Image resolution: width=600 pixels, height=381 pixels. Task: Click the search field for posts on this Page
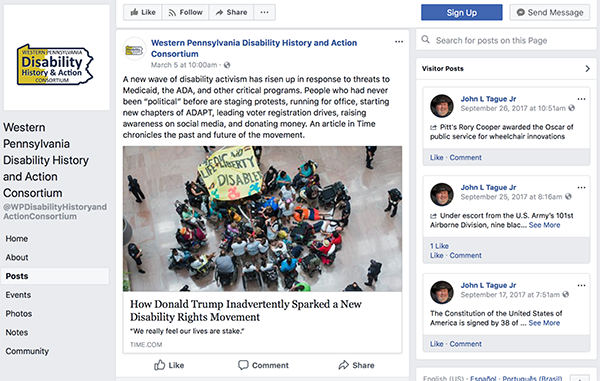[x=506, y=40]
